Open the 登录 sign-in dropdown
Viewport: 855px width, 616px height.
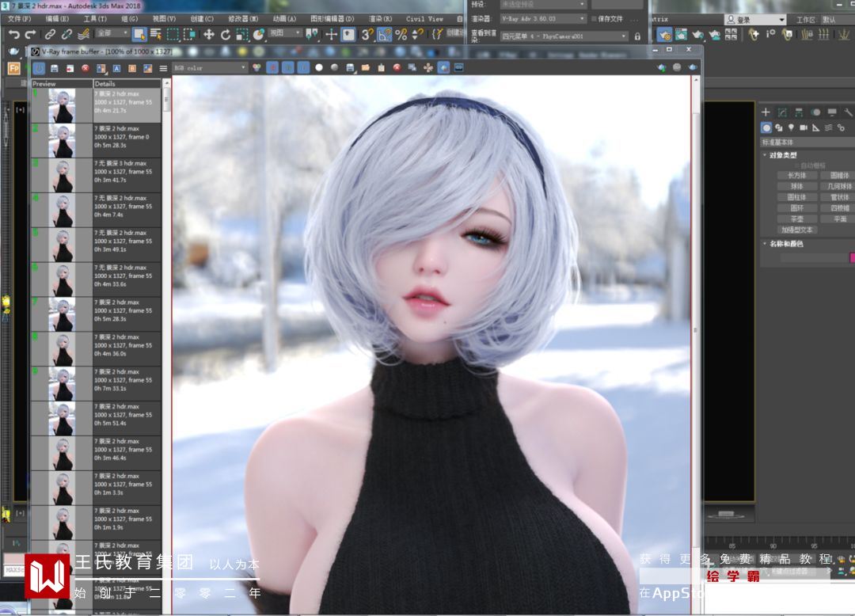coord(755,20)
